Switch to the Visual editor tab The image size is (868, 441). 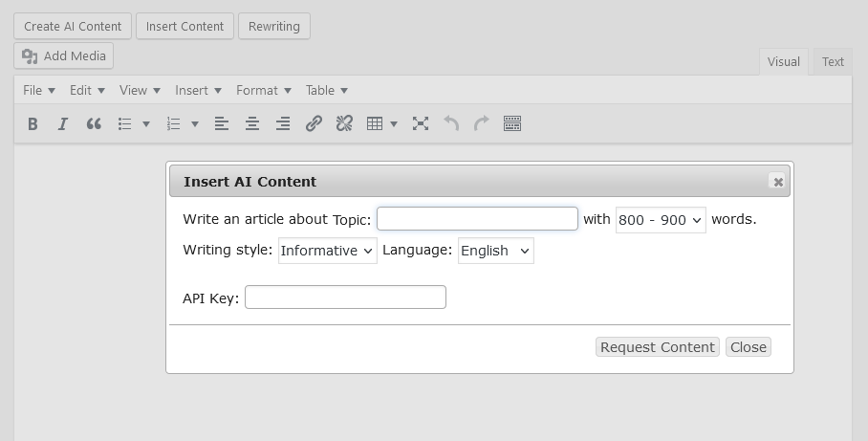[x=783, y=61]
